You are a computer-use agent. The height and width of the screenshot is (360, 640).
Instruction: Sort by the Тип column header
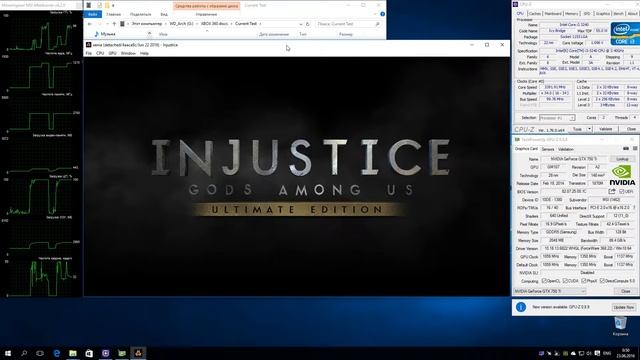[x=303, y=34]
